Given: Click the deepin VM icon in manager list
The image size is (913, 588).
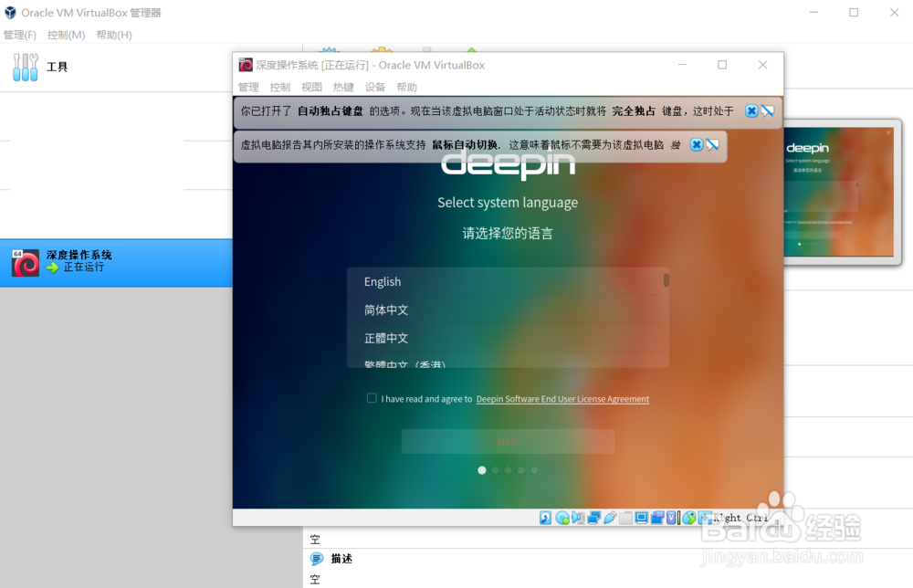Looking at the screenshot, I should 26,263.
